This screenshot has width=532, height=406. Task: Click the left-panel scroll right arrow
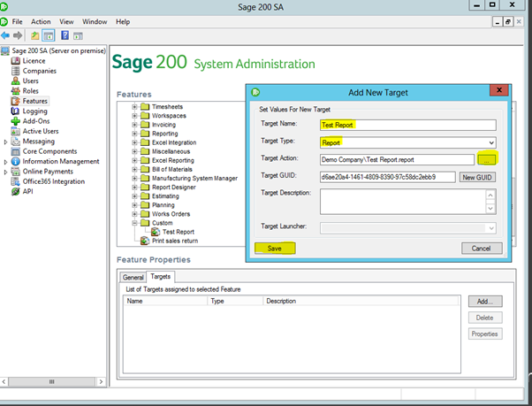click(101, 382)
